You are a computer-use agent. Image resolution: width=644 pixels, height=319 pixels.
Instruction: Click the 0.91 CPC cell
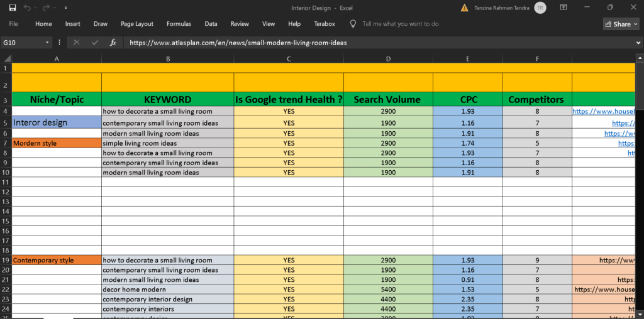coord(467,279)
